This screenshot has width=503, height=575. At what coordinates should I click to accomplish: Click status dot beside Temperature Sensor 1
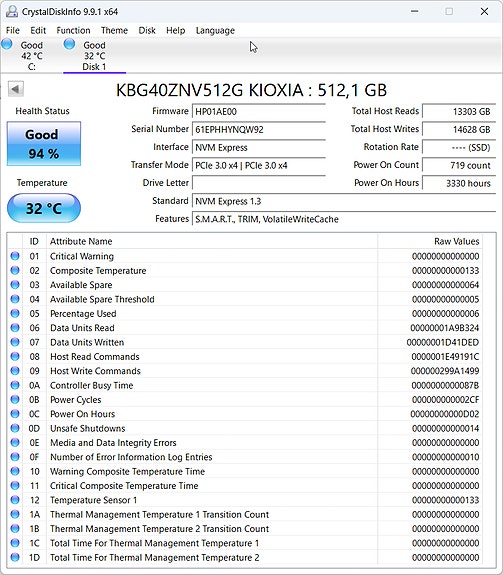click(x=15, y=500)
